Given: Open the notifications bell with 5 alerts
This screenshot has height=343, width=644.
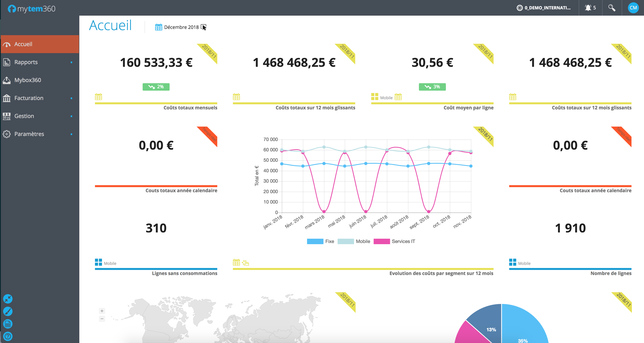Looking at the screenshot, I should (x=590, y=8).
